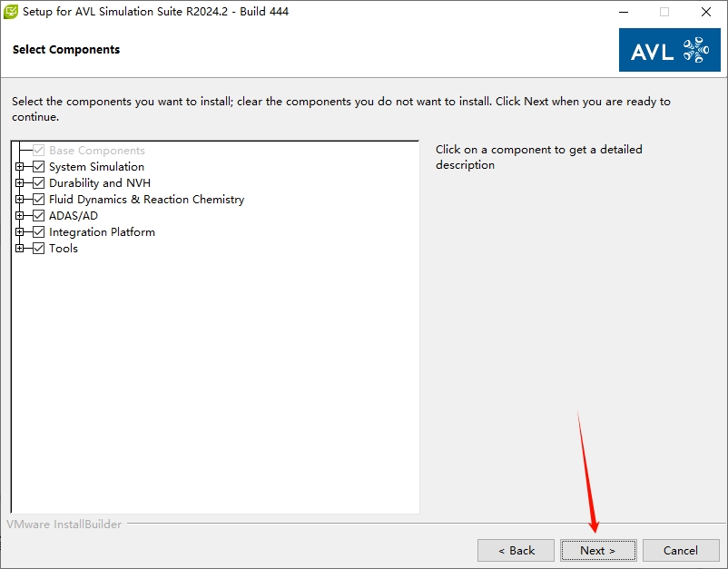Expand the Tools tree node
The height and width of the screenshot is (569, 728).
tap(20, 249)
